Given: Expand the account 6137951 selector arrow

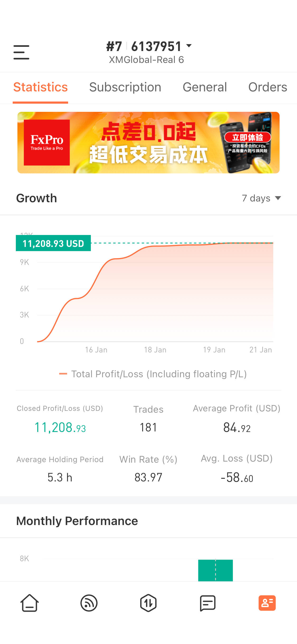Looking at the screenshot, I should 189,46.
